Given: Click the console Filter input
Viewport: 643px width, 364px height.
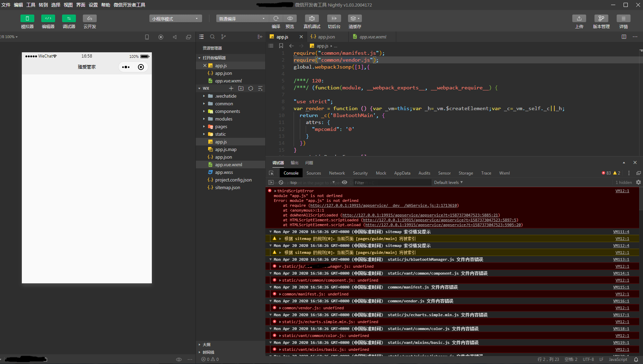Looking at the screenshot, I should coord(392,183).
